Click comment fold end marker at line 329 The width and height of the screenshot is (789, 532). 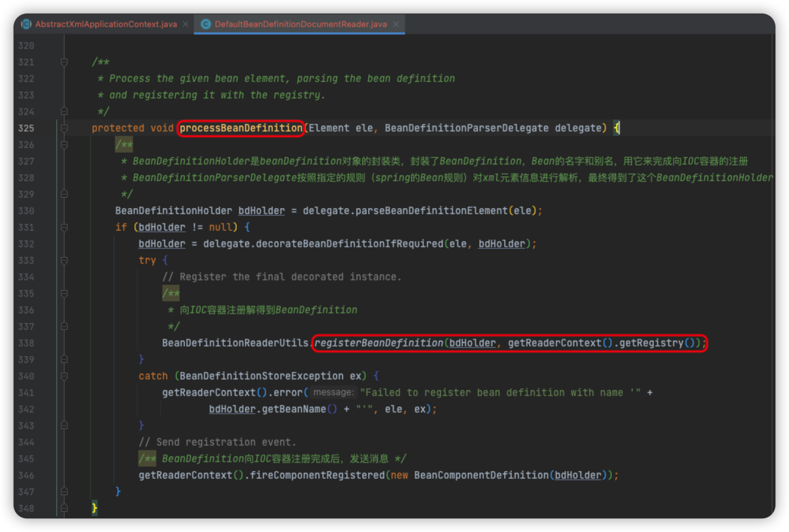[64, 194]
